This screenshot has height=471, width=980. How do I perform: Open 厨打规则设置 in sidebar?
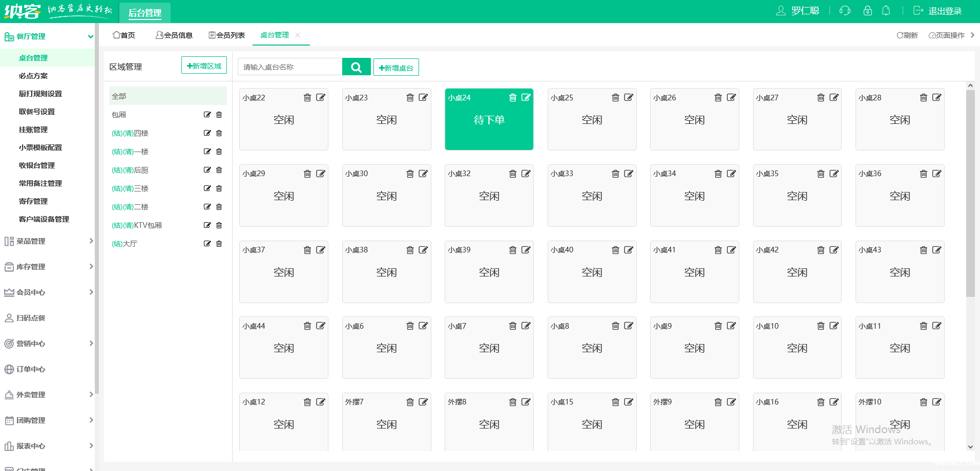(40, 94)
